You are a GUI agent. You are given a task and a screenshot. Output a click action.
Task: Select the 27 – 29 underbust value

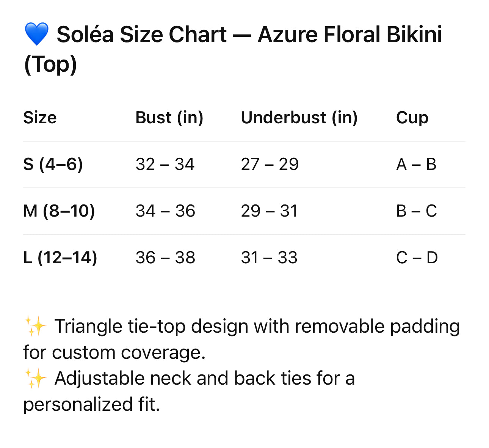pos(270,164)
